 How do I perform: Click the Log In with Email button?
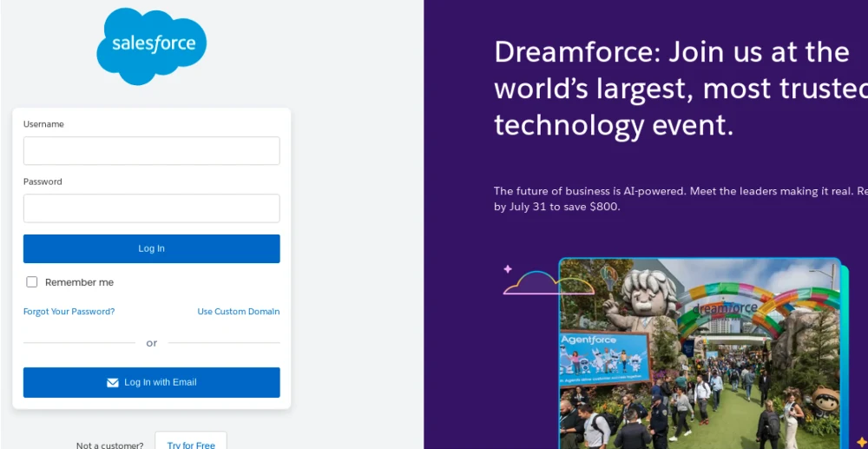[x=152, y=383]
